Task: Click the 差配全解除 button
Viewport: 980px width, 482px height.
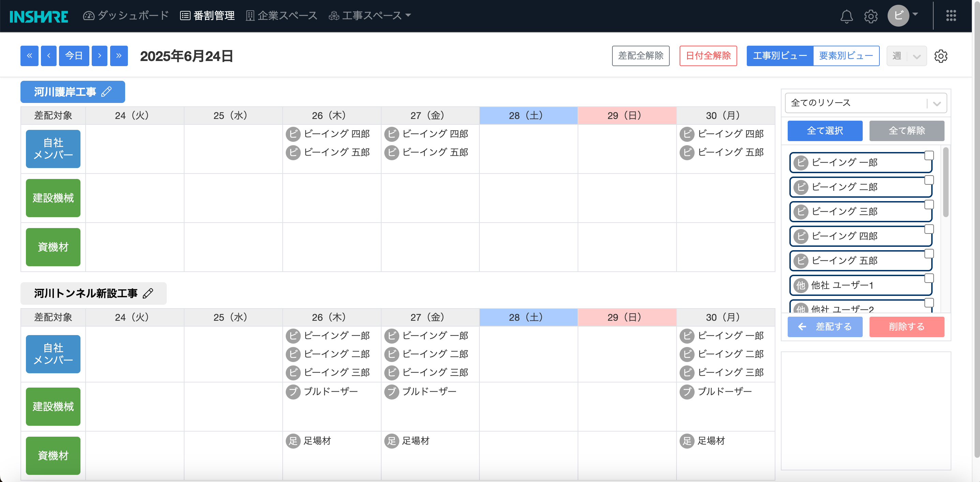Action: pos(641,56)
